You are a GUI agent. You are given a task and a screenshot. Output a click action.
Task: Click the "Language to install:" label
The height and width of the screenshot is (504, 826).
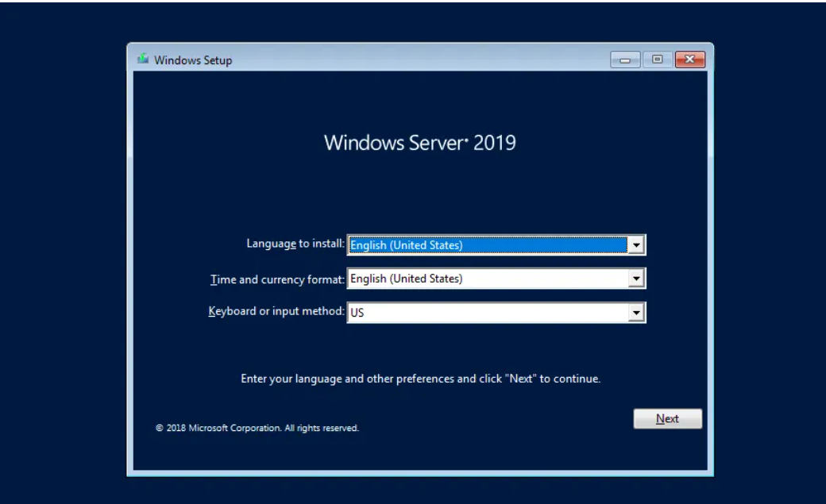coord(295,244)
